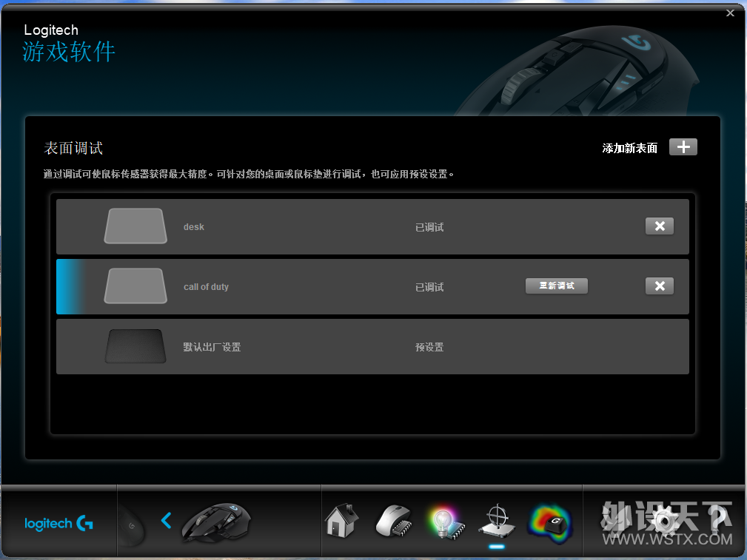Select the call of duty surface name

point(207,287)
